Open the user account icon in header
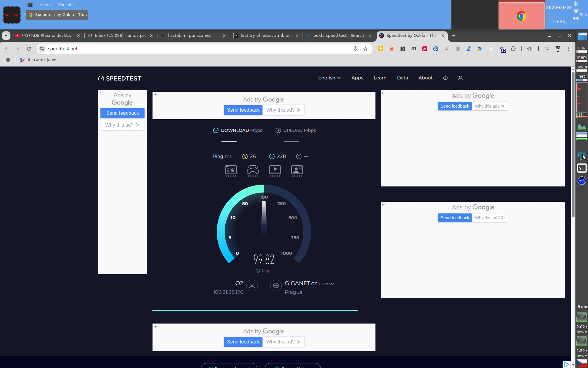The width and height of the screenshot is (588, 368). [460, 78]
